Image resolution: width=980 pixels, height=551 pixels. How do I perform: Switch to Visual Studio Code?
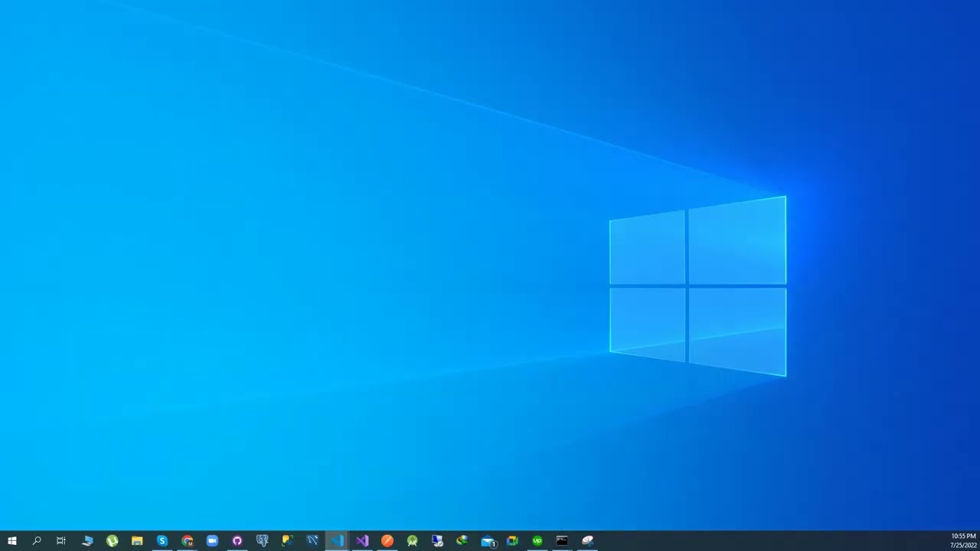(x=338, y=541)
